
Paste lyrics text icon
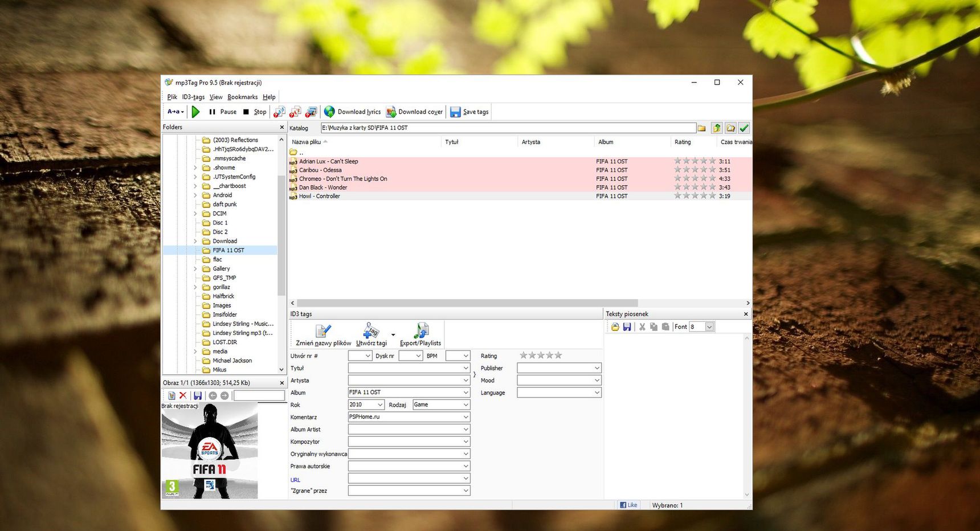(x=665, y=327)
